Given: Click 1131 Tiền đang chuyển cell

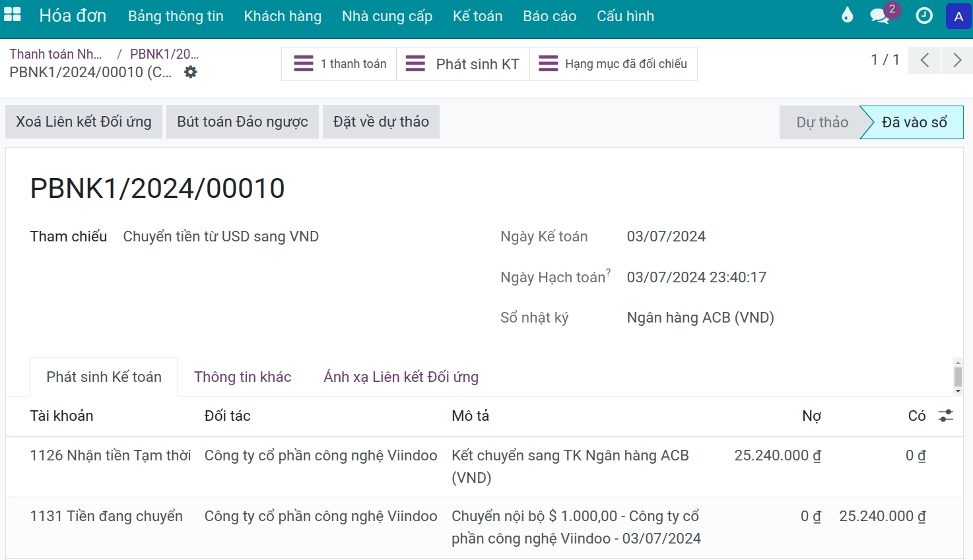Looking at the screenshot, I should [x=106, y=516].
